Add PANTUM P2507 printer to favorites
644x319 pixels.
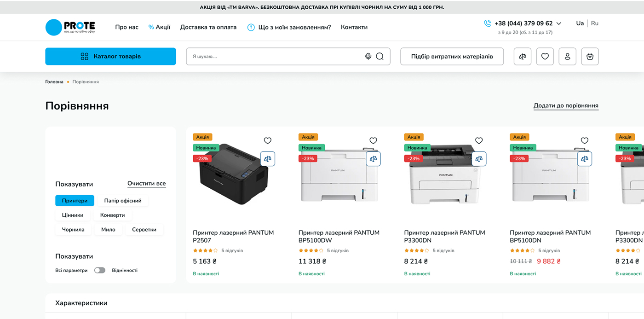click(x=268, y=140)
